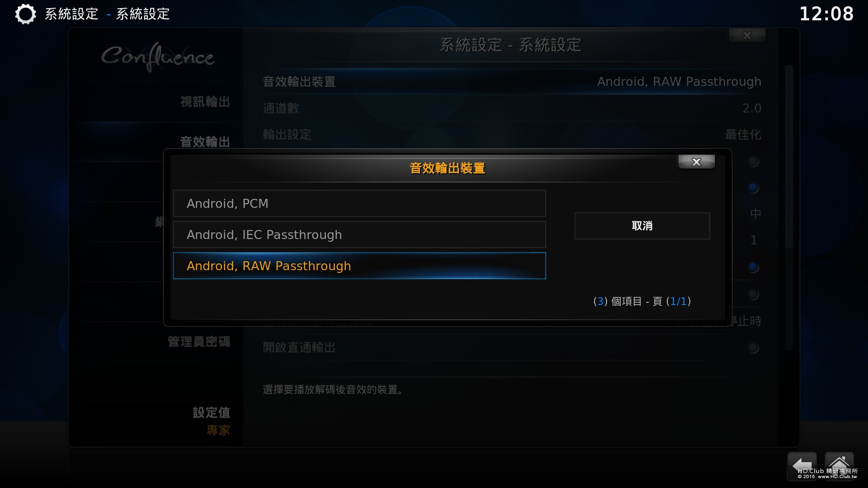Close the 音效輸出裝置 dialog
The height and width of the screenshot is (488, 868).
coord(696,162)
